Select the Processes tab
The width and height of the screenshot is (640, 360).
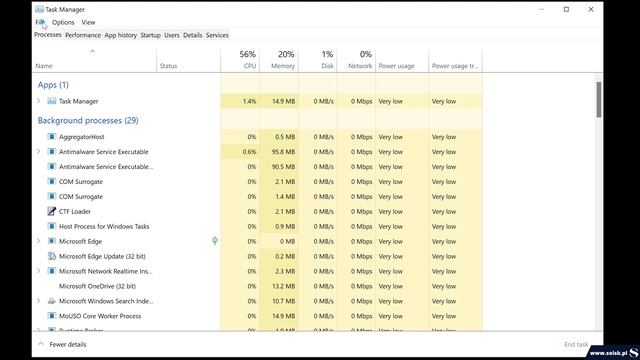coord(48,35)
